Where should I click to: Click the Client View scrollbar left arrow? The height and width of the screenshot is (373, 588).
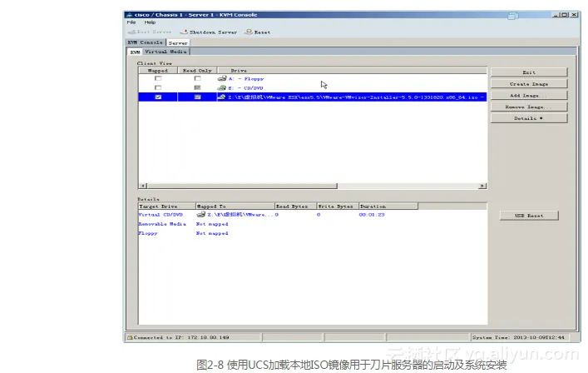(x=142, y=186)
